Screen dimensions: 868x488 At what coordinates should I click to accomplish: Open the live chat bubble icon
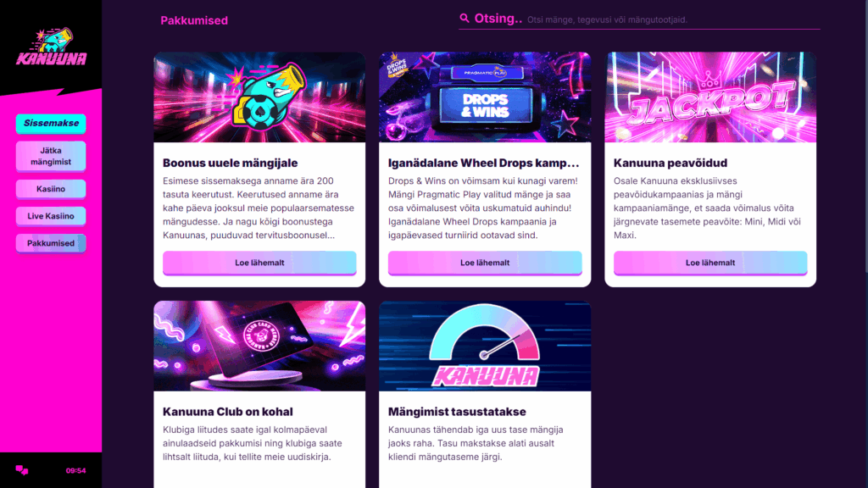21,470
